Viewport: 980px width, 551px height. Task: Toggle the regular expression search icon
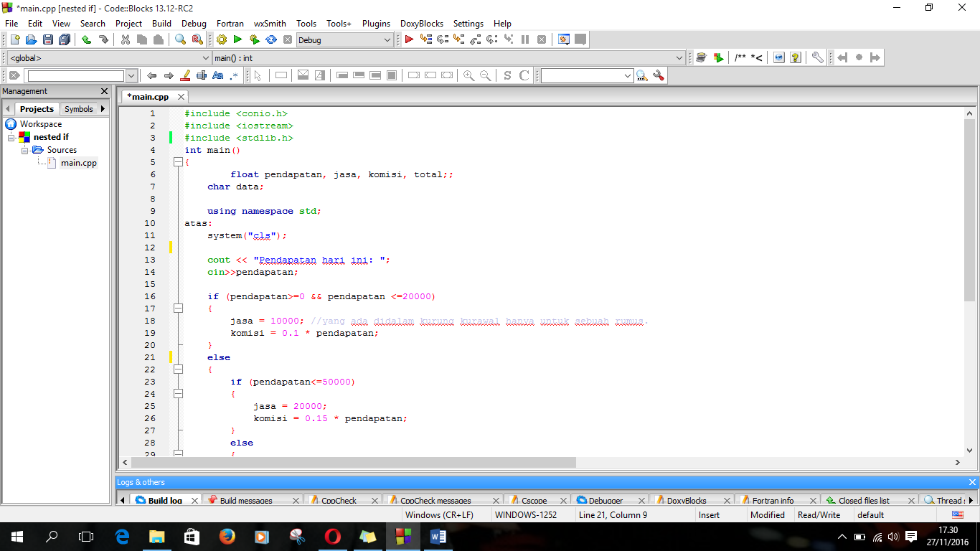pos(234,75)
